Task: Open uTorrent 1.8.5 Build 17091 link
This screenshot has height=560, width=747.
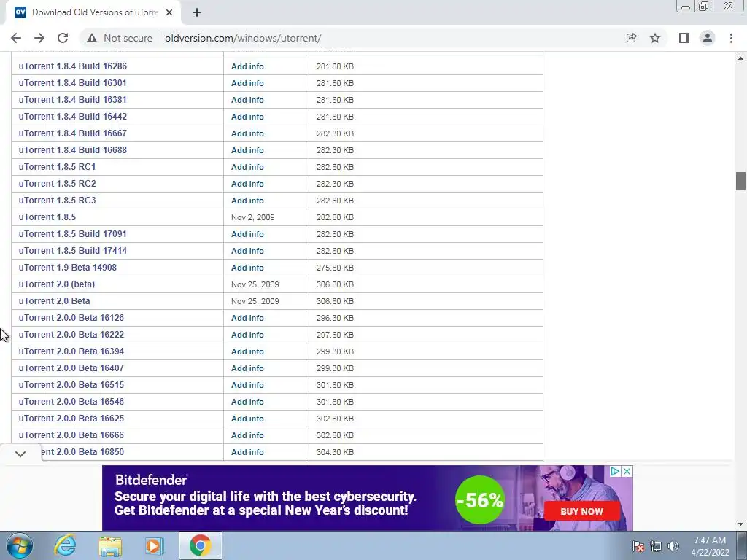Action: (x=72, y=234)
